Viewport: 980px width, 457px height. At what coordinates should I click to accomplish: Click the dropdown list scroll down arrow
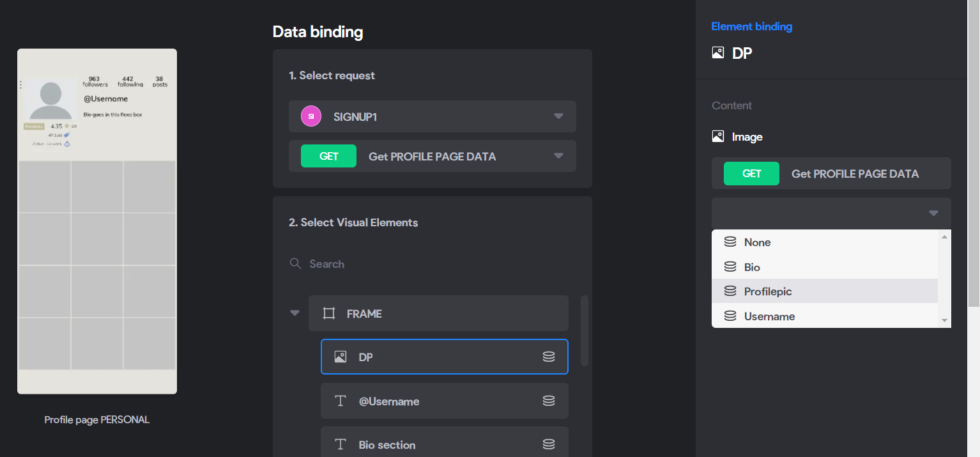[x=944, y=320]
